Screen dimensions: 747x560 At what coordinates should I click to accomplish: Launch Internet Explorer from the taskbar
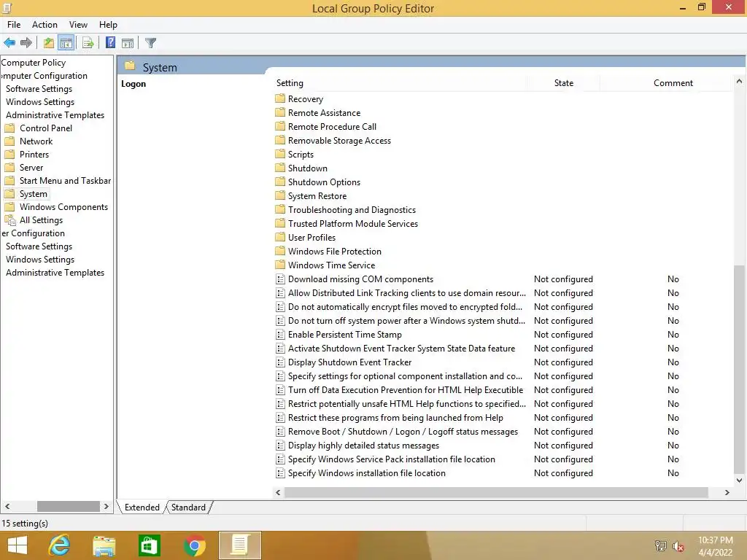tap(60, 545)
